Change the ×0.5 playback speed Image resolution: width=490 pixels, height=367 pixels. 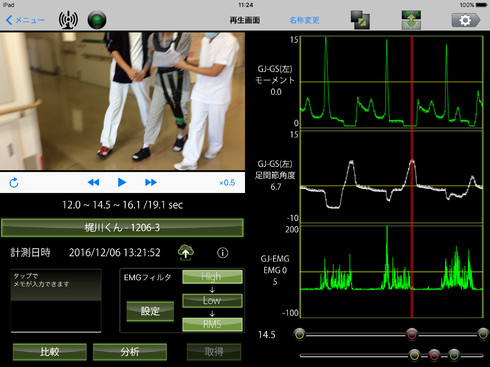(227, 183)
